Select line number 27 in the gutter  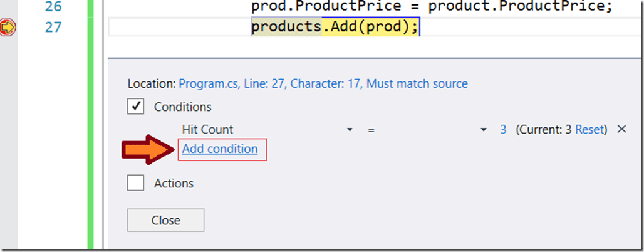click(53, 28)
